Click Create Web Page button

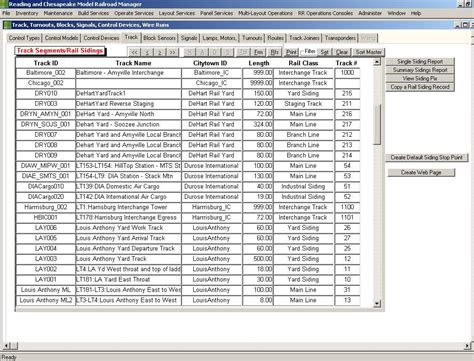click(x=421, y=172)
